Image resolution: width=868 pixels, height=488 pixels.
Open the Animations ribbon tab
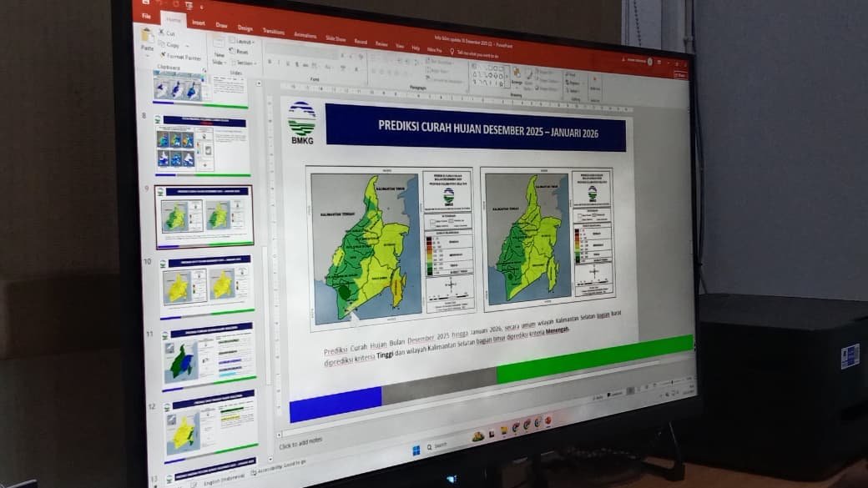(x=305, y=35)
